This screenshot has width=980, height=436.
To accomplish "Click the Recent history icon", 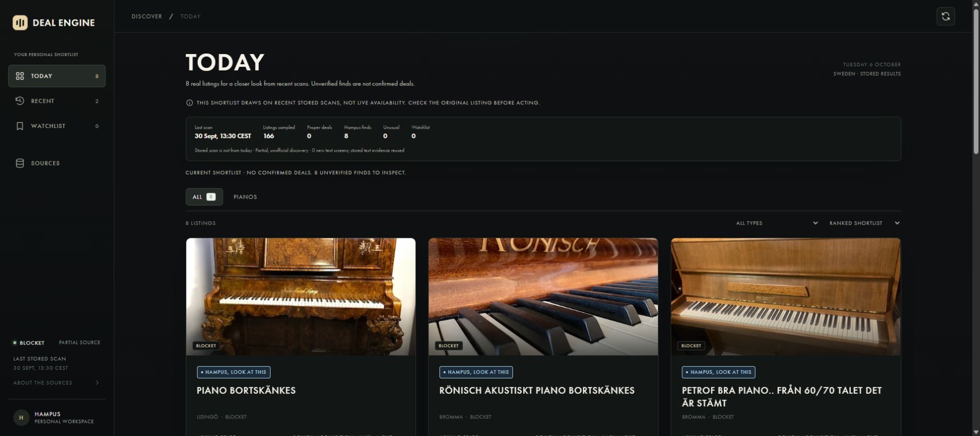I will tap(20, 101).
